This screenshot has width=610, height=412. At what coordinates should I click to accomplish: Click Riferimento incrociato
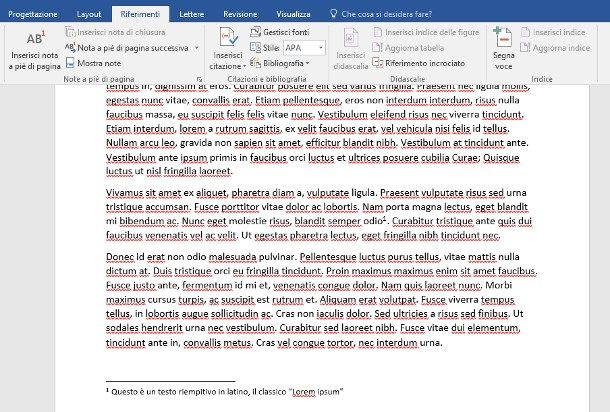tap(419, 63)
